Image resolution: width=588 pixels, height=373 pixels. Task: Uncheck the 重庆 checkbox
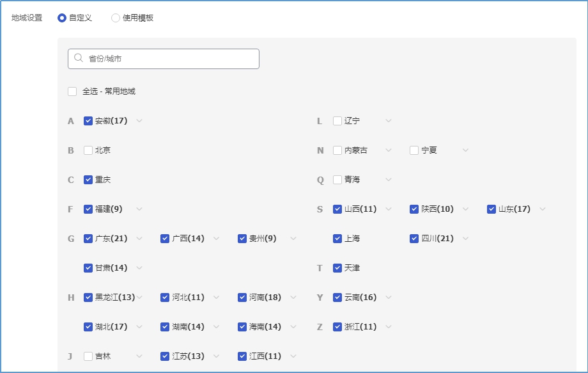[88, 180]
